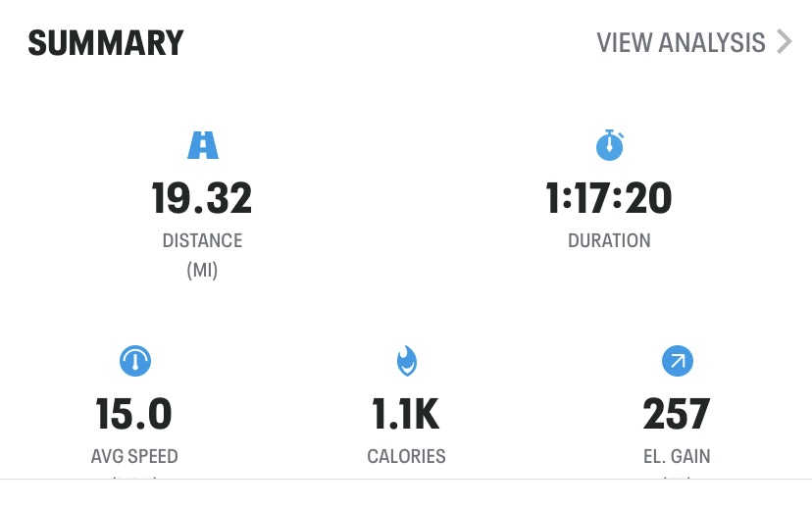Click the stopwatch duration icon
The height and width of the screenshot is (510, 812).
610,145
